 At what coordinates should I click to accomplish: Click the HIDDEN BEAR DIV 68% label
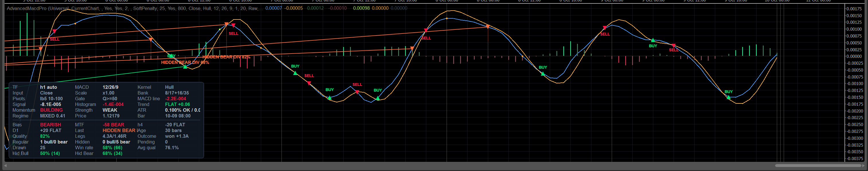(x=185, y=62)
